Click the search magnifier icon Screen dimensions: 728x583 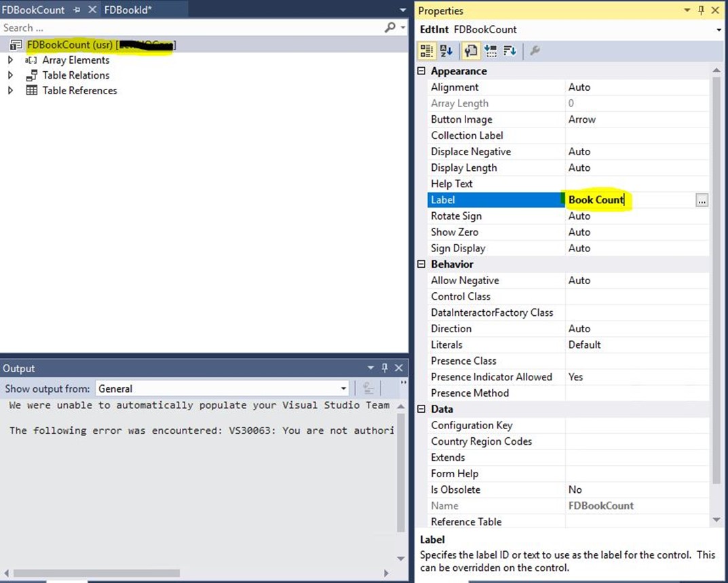[x=389, y=28]
